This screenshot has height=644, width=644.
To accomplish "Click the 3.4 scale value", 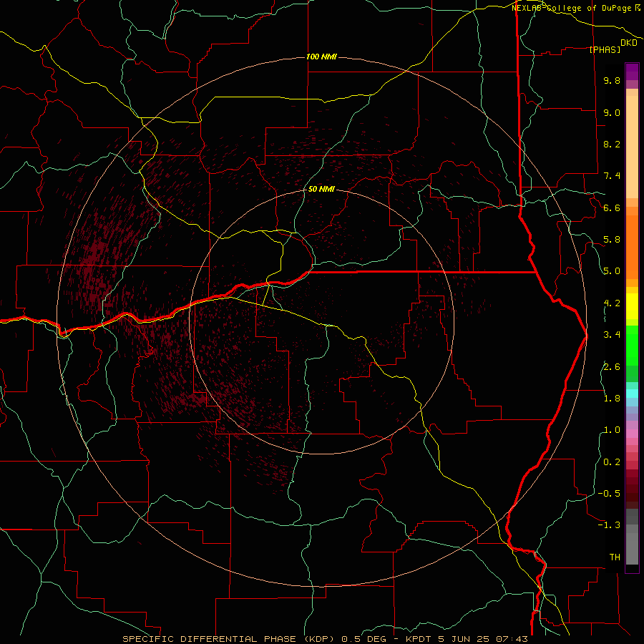I will point(612,335).
